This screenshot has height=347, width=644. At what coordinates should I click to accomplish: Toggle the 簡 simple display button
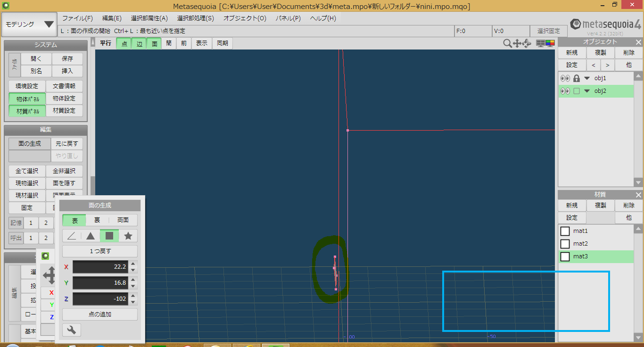coord(169,43)
